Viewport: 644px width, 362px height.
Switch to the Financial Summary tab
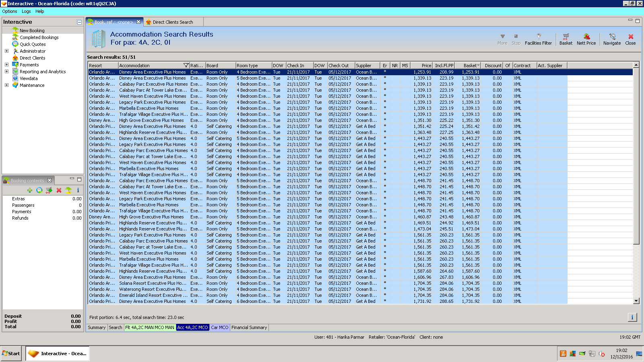pos(249,327)
